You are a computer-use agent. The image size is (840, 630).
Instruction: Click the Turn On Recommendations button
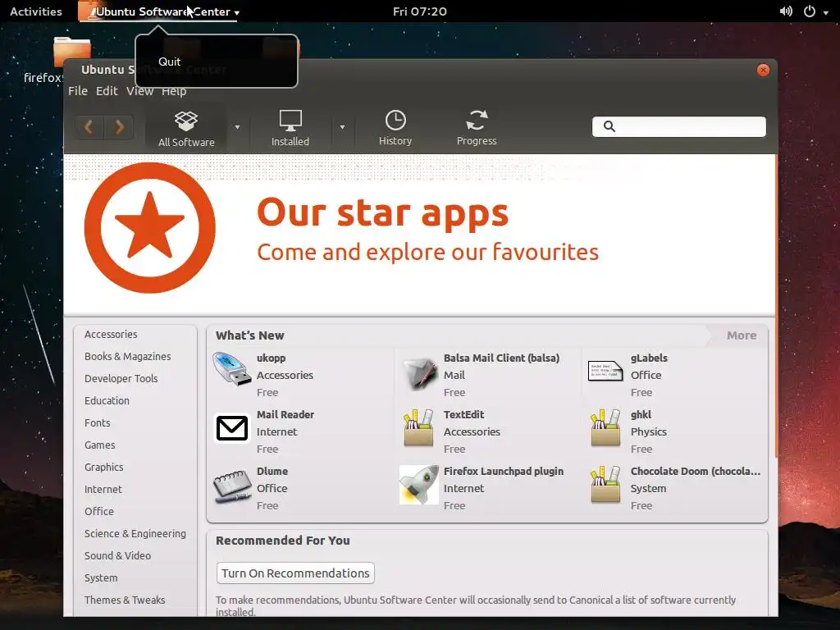295,573
